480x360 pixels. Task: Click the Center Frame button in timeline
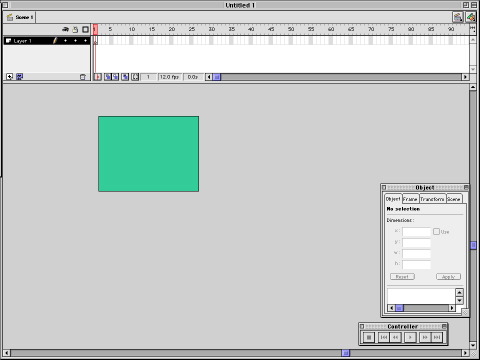coord(98,77)
